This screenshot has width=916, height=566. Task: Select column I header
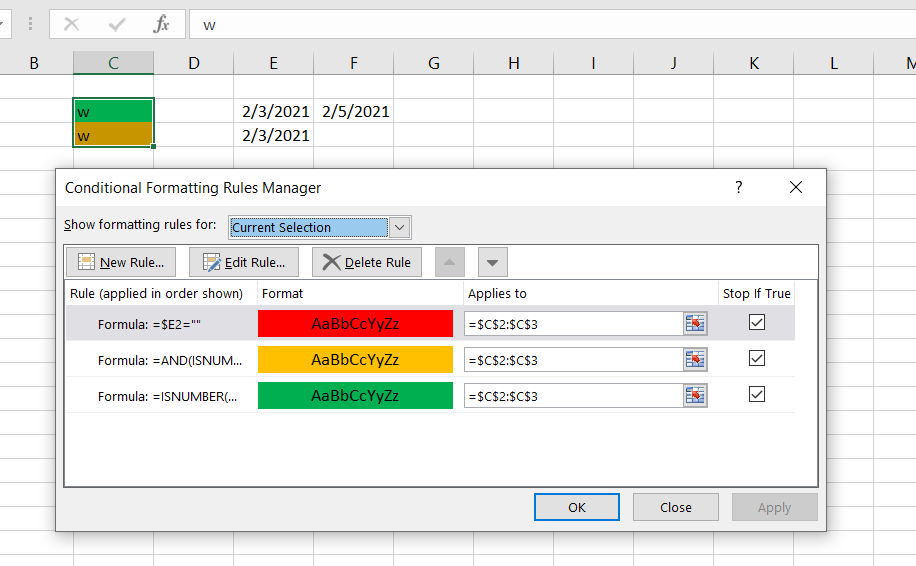[594, 62]
